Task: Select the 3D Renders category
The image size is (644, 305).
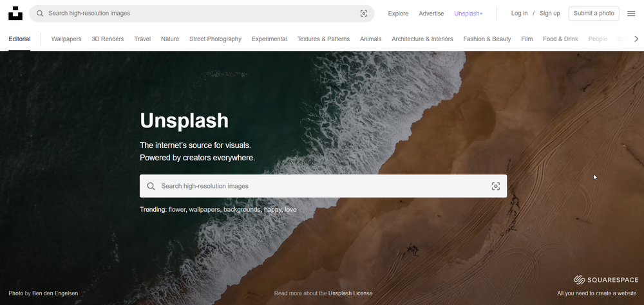Action: (x=108, y=39)
